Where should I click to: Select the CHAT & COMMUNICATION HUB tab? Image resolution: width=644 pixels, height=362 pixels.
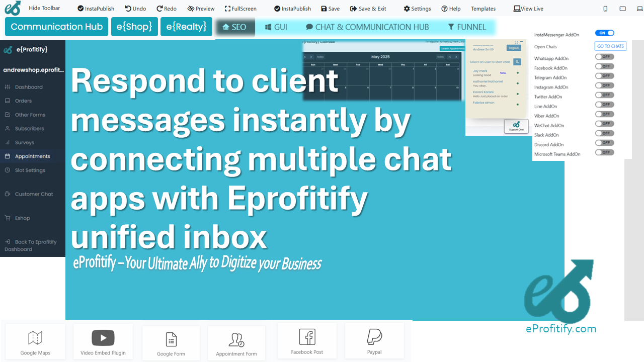pos(367,27)
